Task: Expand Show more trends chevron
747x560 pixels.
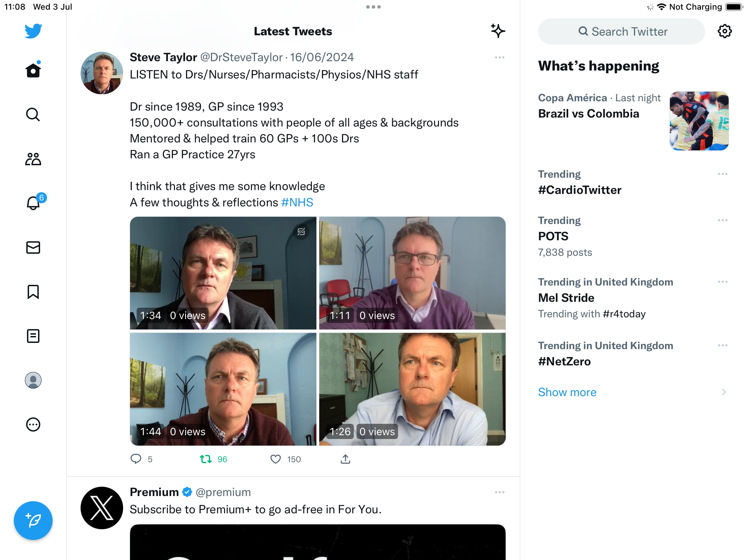Action: tap(723, 392)
